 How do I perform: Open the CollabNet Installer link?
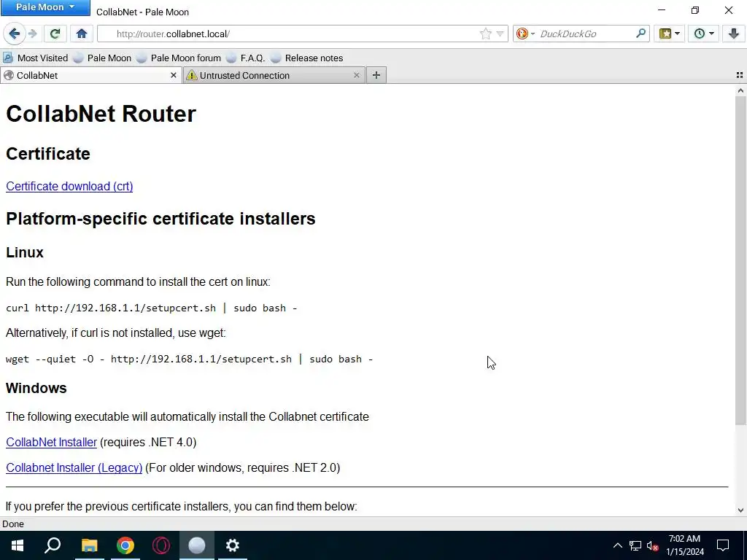[x=52, y=443]
